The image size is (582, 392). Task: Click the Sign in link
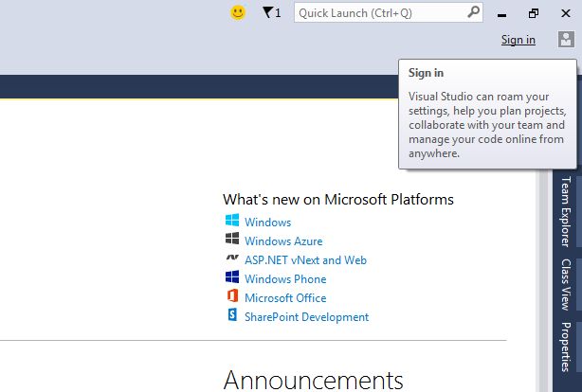pyautogui.click(x=518, y=40)
